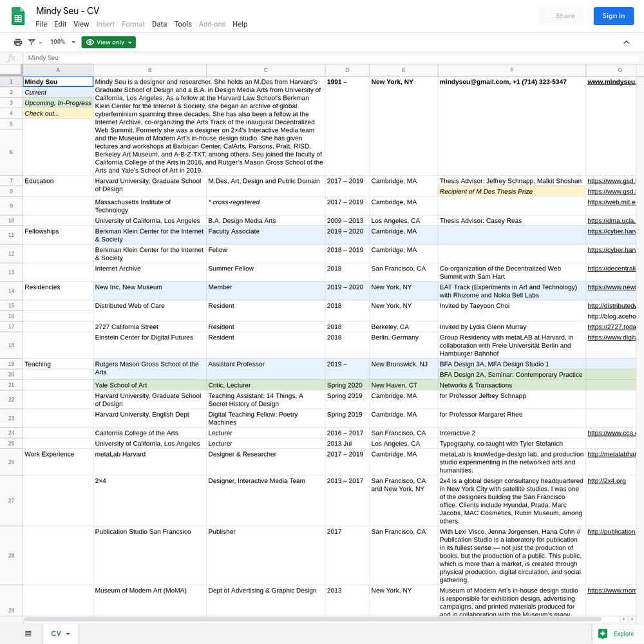Open the filter views funnel icon
Image resolution: width=644 pixels, height=644 pixels.
tap(32, 43)
